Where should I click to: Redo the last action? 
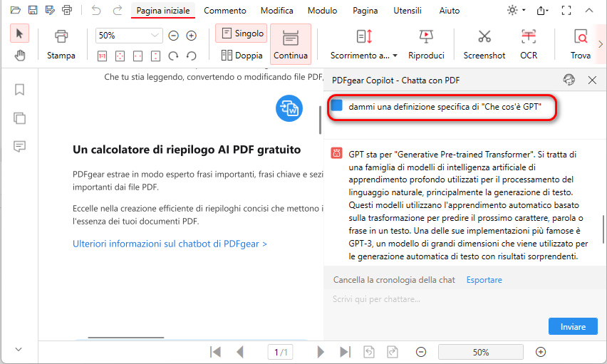coord(118,10)
